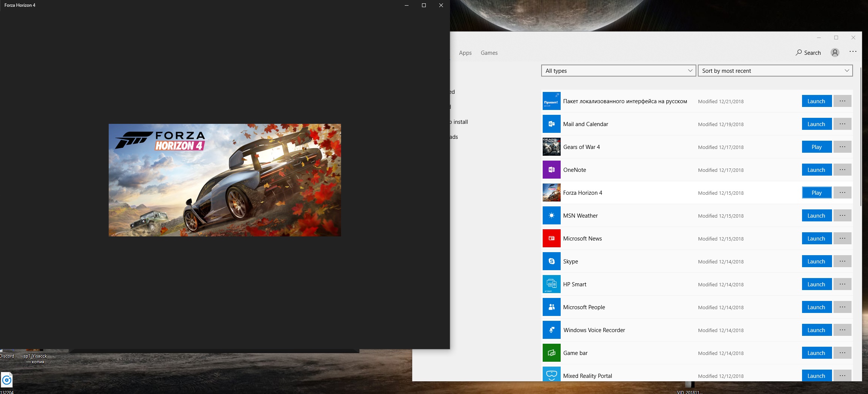The height and width of the screenshot is (394, 868).
Task: Open more options for Mail and Calendar
Action: [842, 124]
